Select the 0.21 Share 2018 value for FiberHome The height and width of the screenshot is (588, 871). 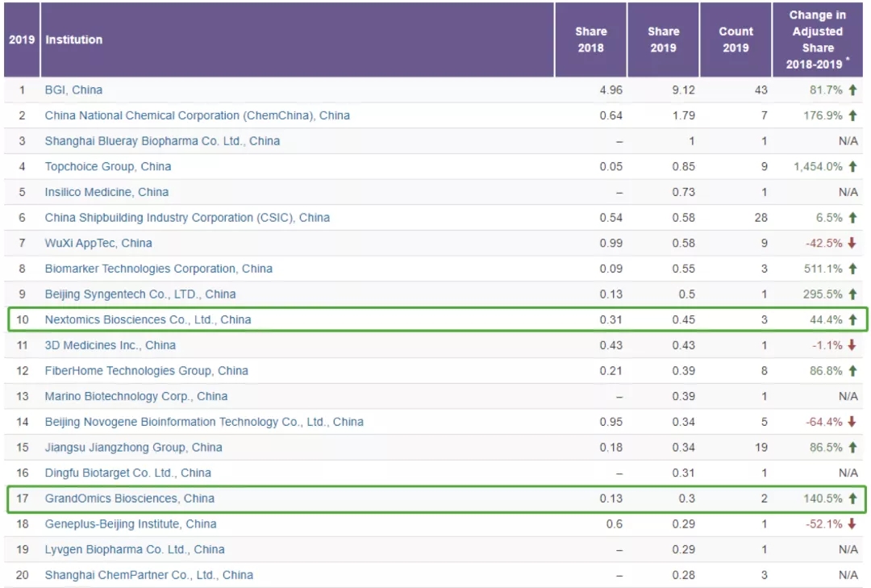pyautogui.click(x=611, y=371)
